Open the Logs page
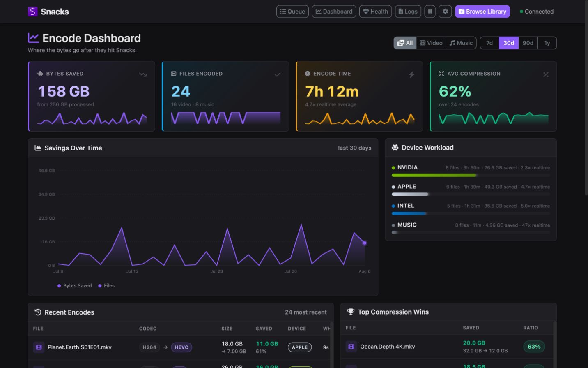This screenshot has height=368, width=588. coord(408,12)
